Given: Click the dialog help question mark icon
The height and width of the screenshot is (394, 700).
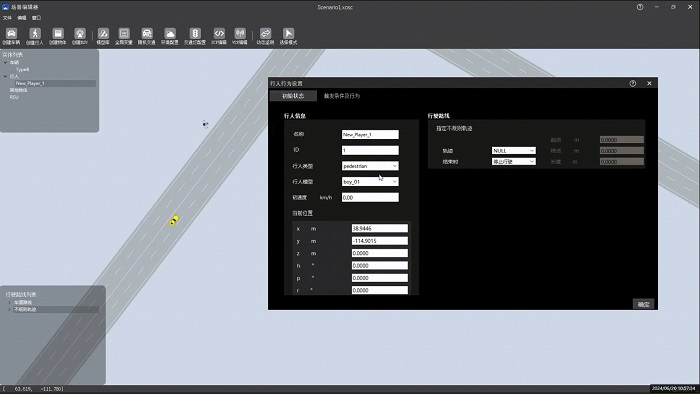Looking at the screenshot, I should click(x=633, y=83).
